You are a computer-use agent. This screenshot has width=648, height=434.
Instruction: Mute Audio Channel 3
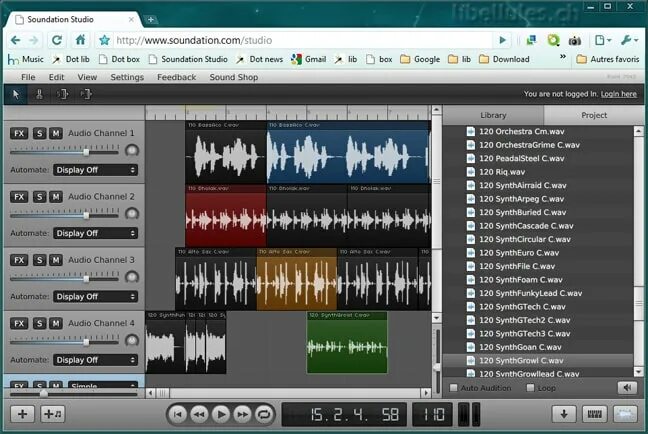(56, 260)
